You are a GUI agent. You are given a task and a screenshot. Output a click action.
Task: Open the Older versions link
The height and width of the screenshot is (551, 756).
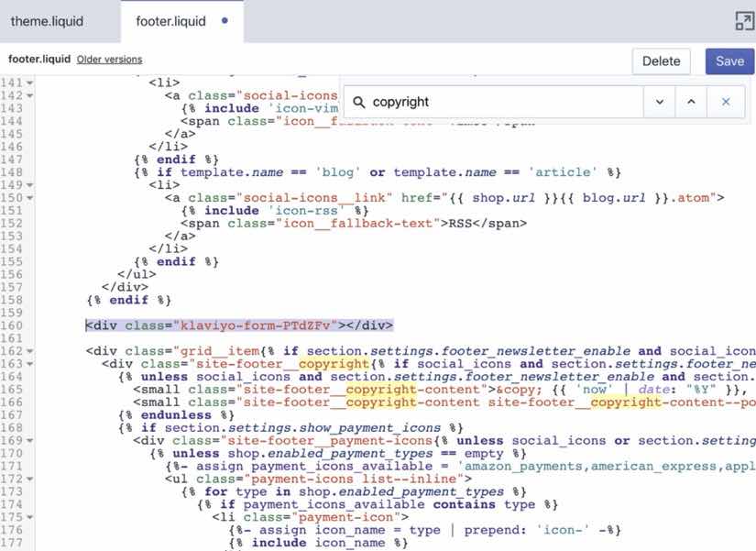[x=109, y=60]
